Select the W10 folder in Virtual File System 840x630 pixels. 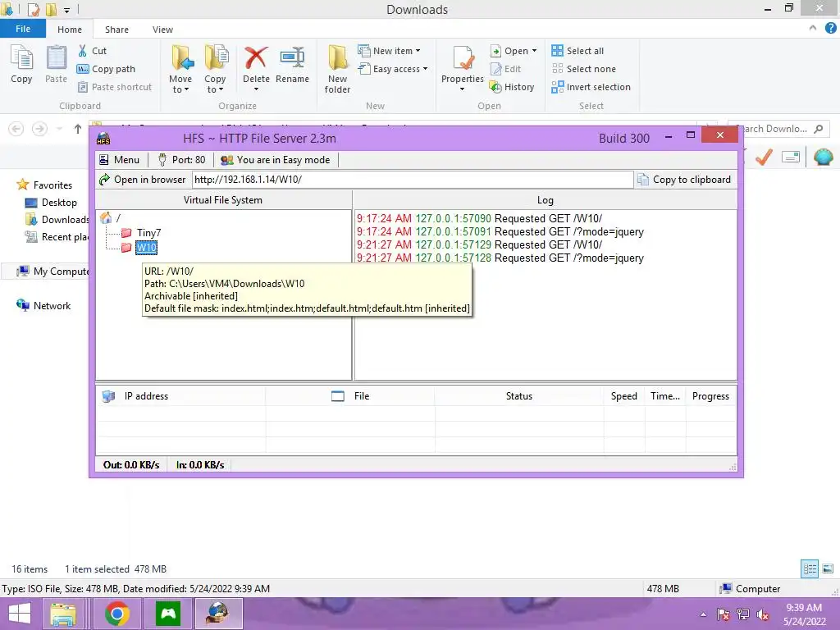pos(146,248)
